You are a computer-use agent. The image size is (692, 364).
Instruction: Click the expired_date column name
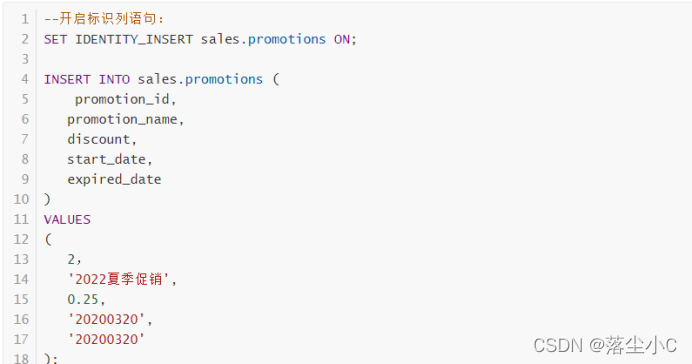pyautogui.click(x=114, y=180)
